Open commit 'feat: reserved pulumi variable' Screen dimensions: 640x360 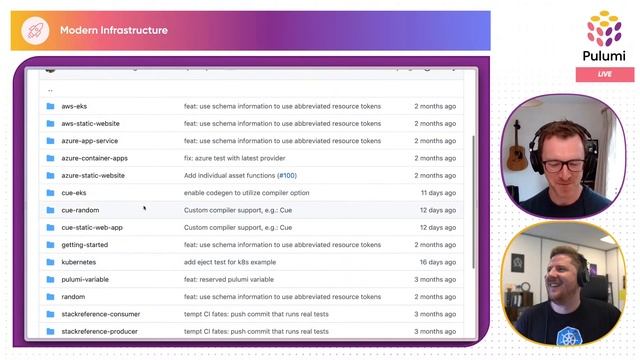pyautogui.click(x=229, y=280)
